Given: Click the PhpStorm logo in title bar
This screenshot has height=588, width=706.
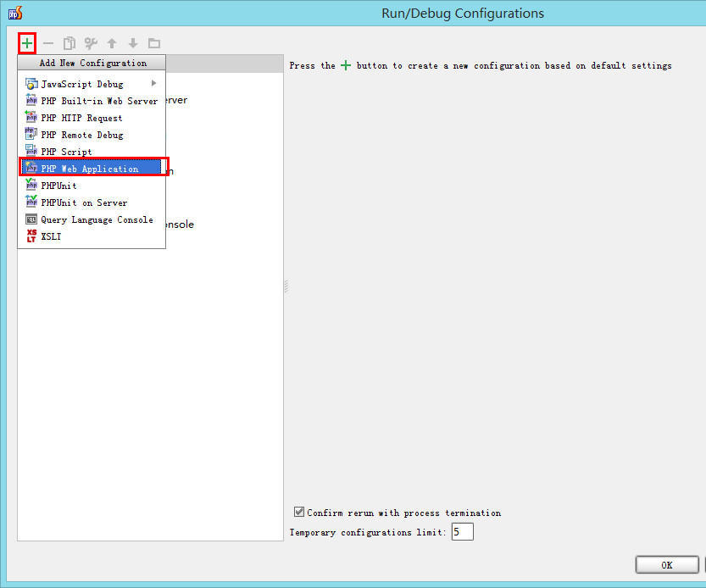Looking at the screenshot, I should point(15,13).
